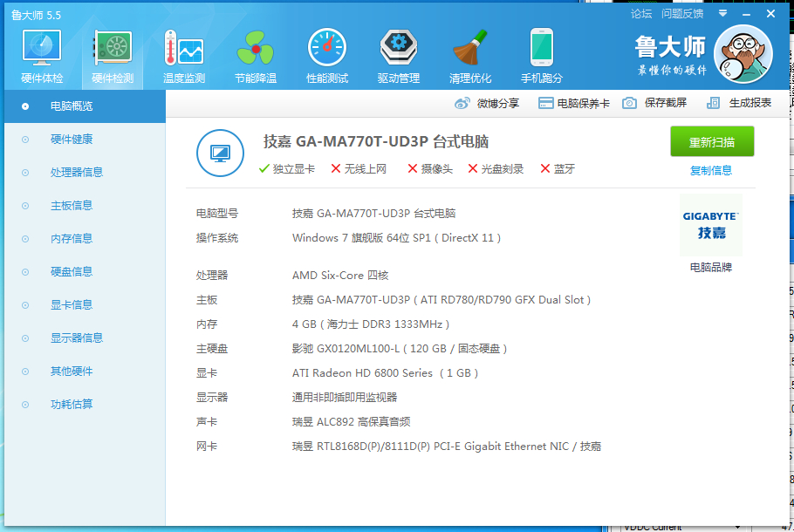Click the 电脑品牌 caption under the logo
The width and height of the screenshot is (794, 532).
click(711, 267)
